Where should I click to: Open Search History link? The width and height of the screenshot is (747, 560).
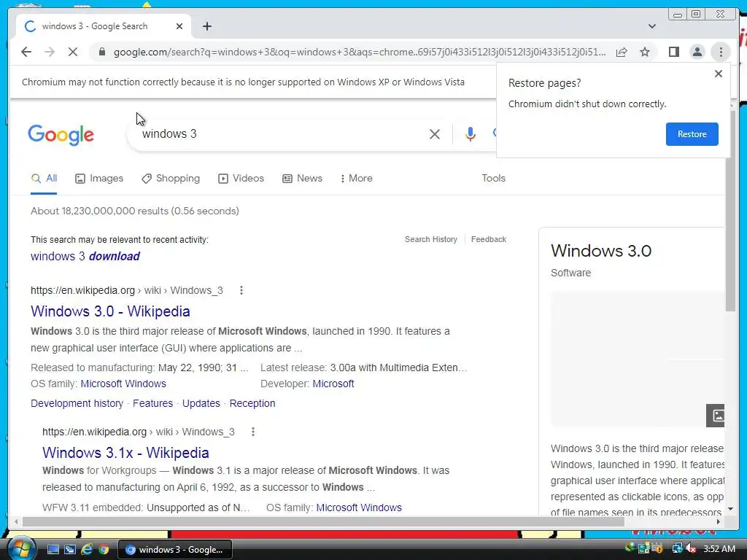430,239
